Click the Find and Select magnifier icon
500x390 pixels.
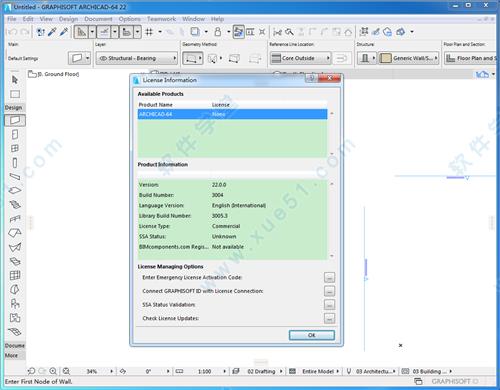(x=289, y=32)
